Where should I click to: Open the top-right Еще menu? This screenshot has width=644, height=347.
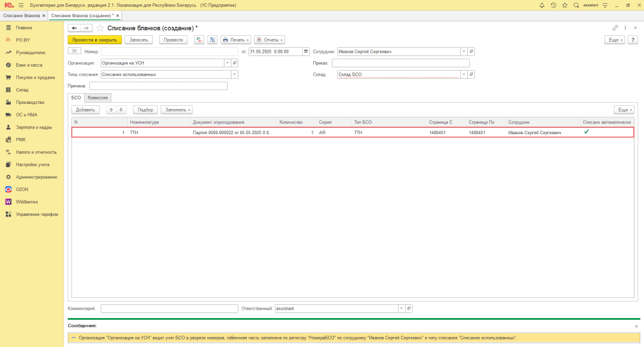[615, 40]
